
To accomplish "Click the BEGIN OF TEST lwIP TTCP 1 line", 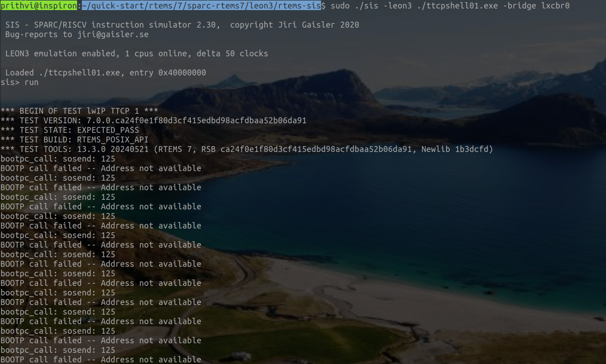I will [x=79, y=111].
